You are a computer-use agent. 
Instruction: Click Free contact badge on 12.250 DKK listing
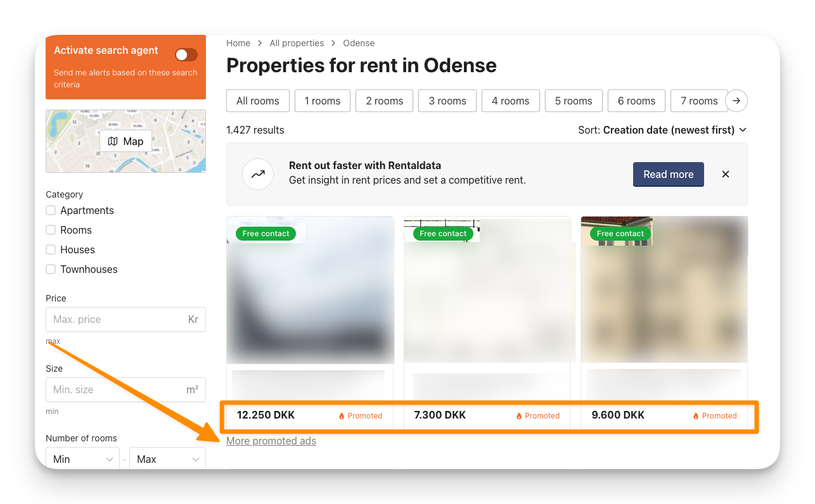point(266,234)
